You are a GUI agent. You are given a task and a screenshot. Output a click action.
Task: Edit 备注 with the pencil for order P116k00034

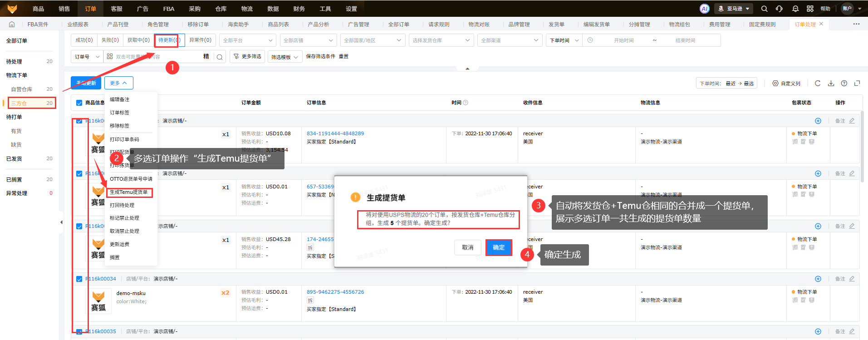pyautogui.click(x=852, y=279)
